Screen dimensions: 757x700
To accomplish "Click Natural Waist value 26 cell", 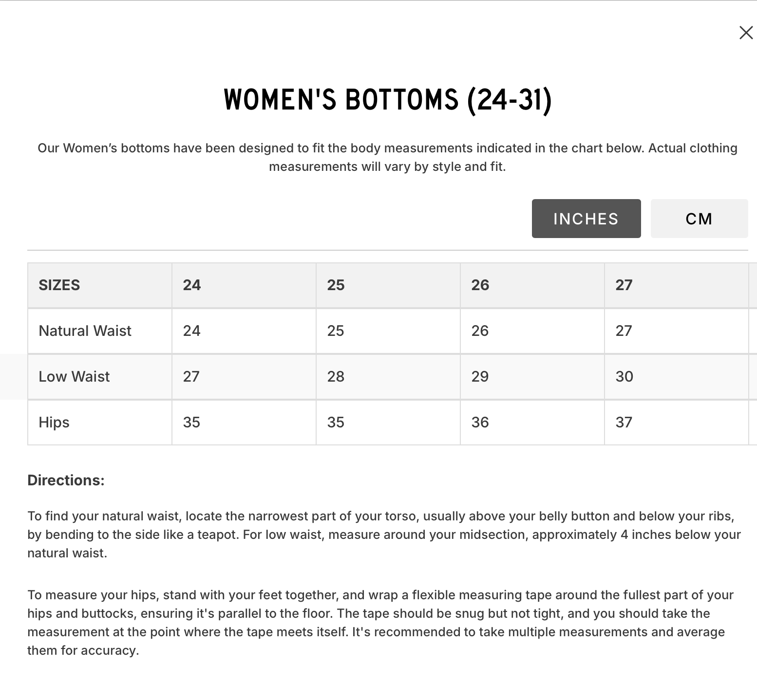I will coord(532,331).
